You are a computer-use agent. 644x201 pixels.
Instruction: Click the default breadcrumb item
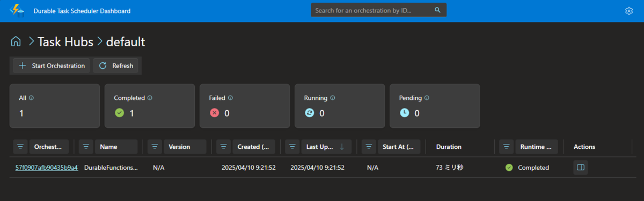pos(126,41)
